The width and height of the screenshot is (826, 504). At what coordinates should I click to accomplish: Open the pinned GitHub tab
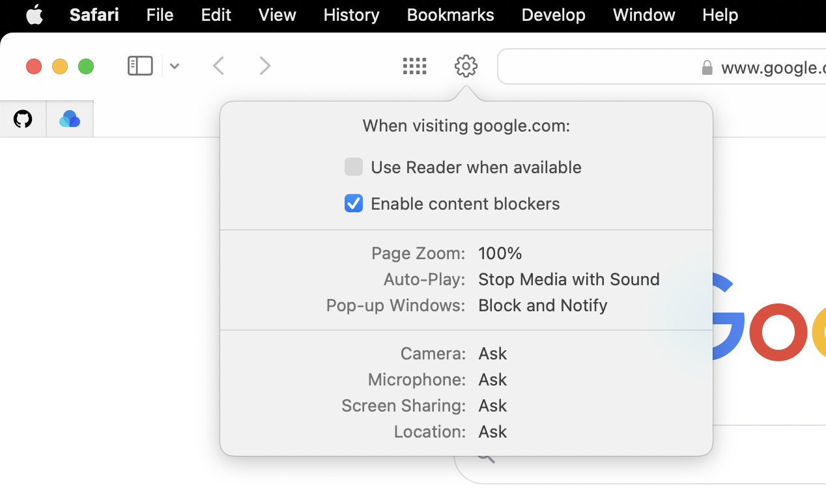[23, 119]
